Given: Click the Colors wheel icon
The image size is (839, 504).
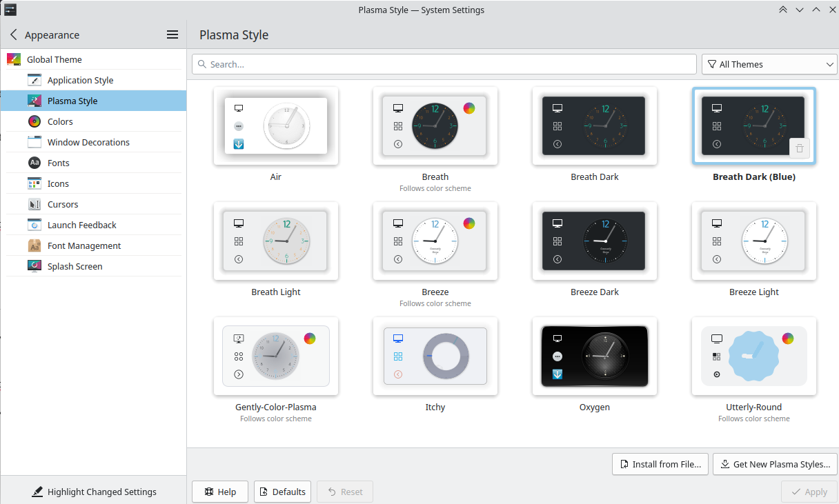Looking at the screenshot, I should (x=34, y=121).
